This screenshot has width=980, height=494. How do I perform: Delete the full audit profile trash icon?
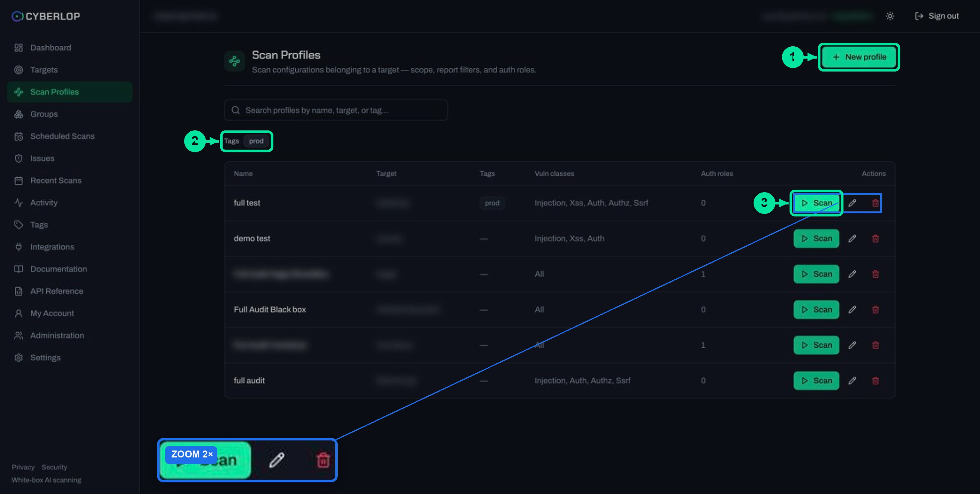(x=875, y=381)
